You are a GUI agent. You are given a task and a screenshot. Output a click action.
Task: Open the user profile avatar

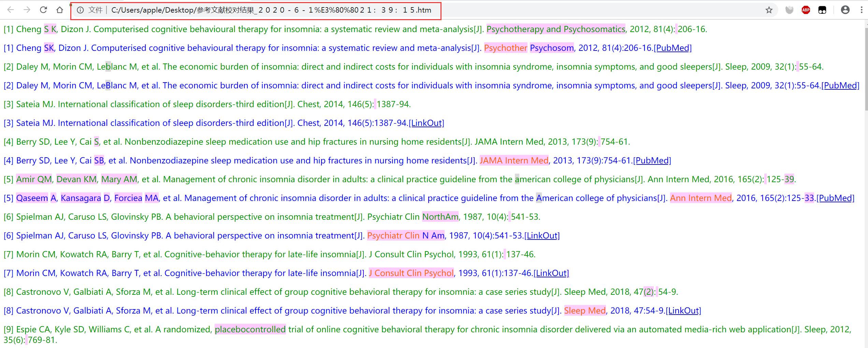(845, 10)
